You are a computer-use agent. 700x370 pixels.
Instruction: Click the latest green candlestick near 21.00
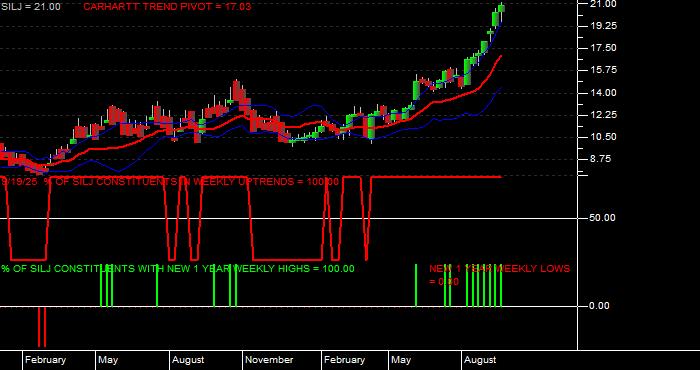502,8
